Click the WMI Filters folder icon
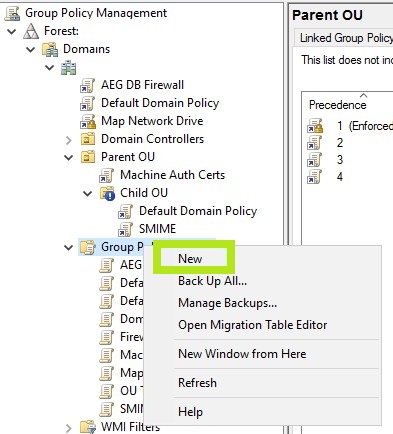 [x=88, y=427]
